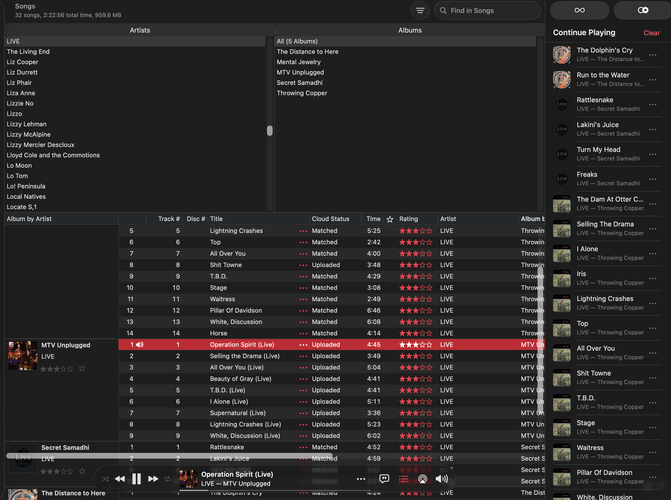Select MTV Unplugged in Albums list
671x500 pixels.
pos(405,72)
